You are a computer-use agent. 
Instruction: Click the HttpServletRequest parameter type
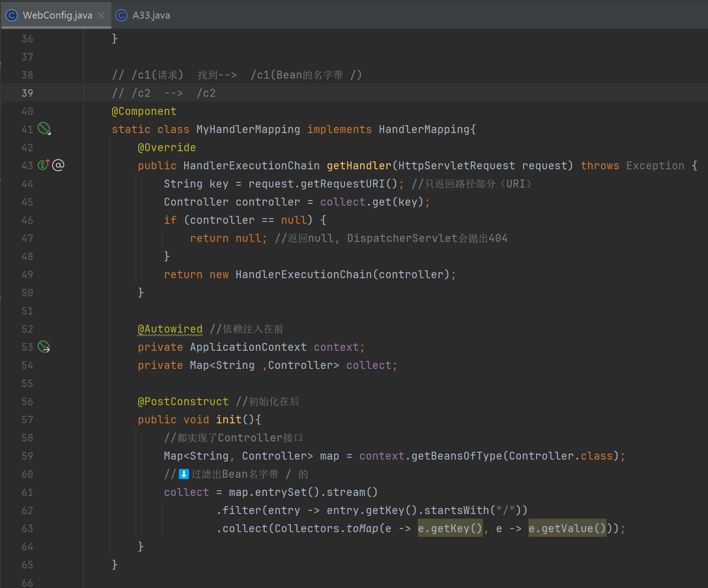coord(457,166)
